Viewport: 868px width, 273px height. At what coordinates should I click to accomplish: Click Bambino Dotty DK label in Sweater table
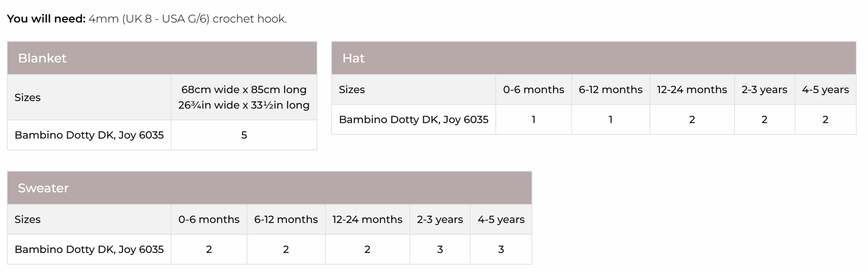(89, 249)
